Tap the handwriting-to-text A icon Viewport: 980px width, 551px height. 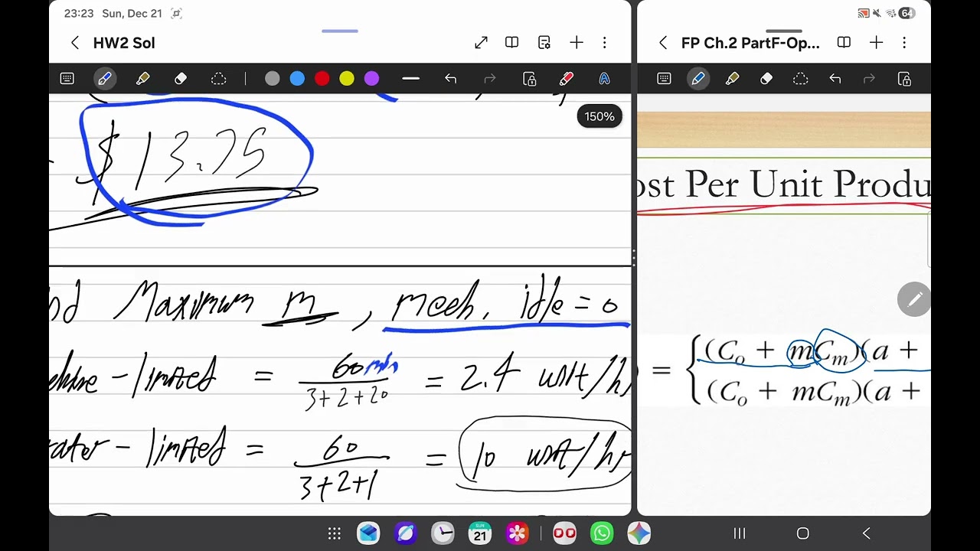tap(604, 79)
